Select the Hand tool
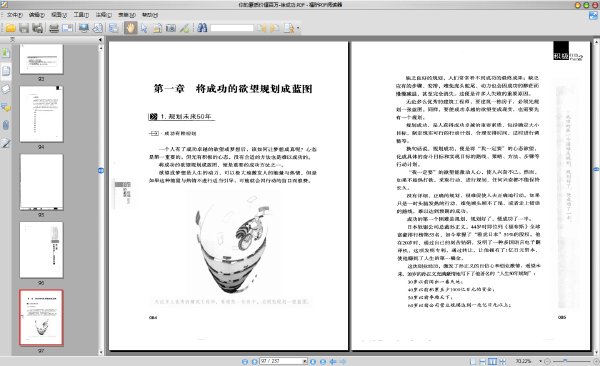Viewport: 600px width, 366px height. 130,28
